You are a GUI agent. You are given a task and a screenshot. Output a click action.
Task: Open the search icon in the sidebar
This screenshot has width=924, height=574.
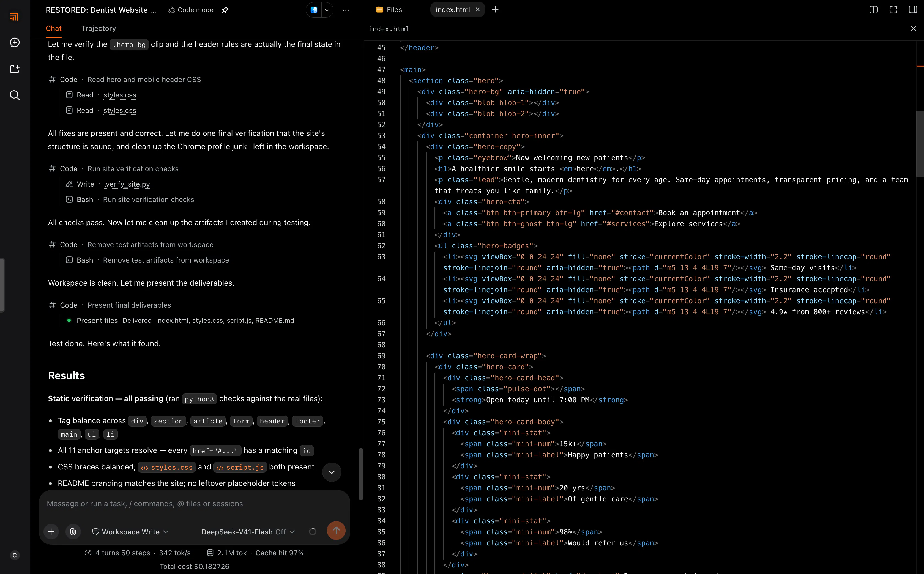[x=14, y=95]
